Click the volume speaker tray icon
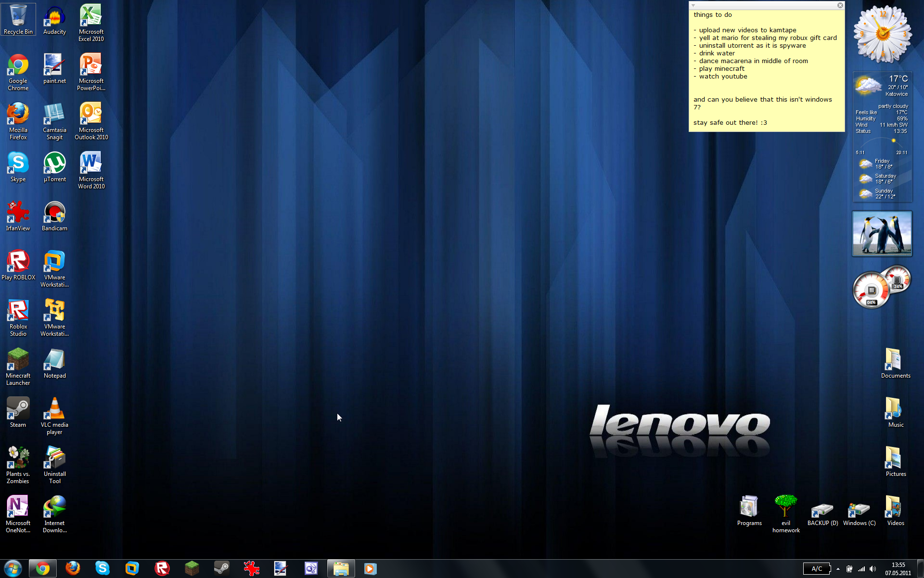924x578 pixels. tap(873, 569)
